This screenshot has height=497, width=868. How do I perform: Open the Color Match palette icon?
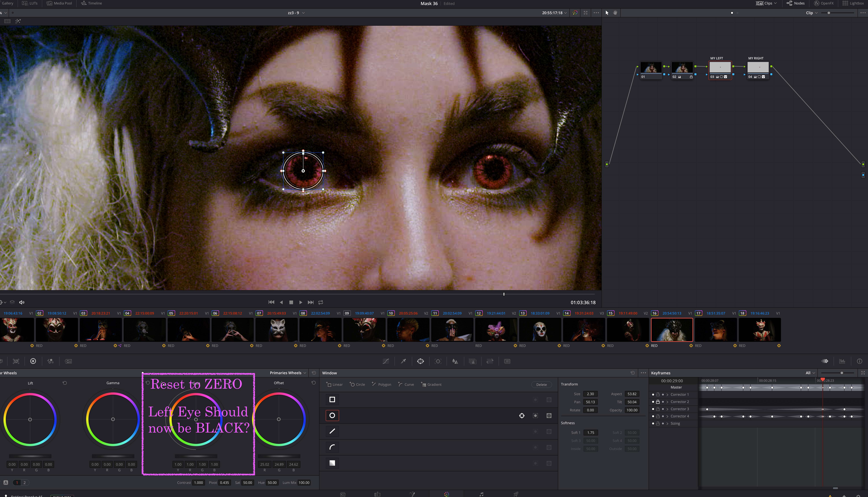coord(16,361)
